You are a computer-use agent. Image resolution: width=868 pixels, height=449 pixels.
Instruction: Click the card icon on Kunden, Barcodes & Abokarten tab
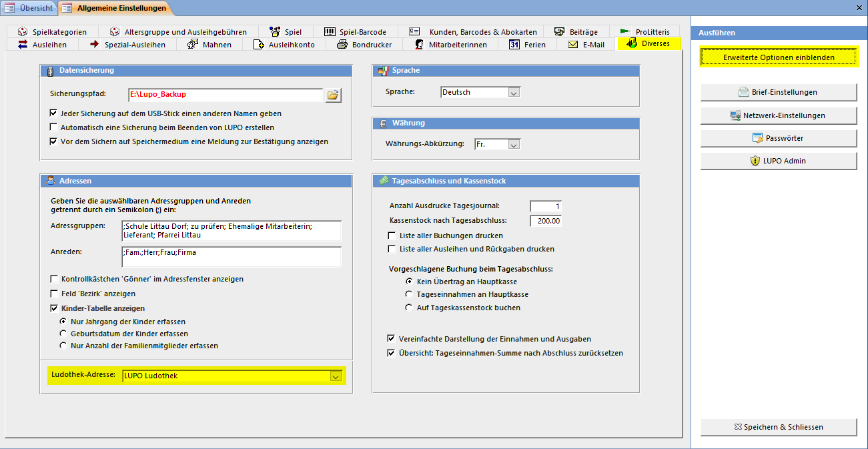click(x=414, y=31)
